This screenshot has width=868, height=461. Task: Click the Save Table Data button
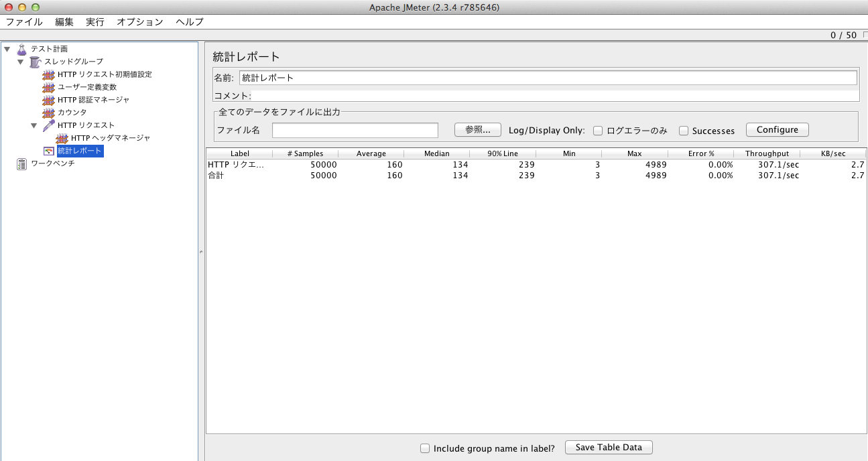(609, 448)
